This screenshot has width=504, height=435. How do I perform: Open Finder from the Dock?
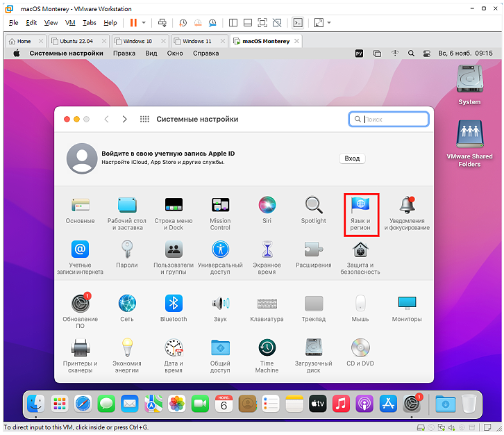(35, 403)
